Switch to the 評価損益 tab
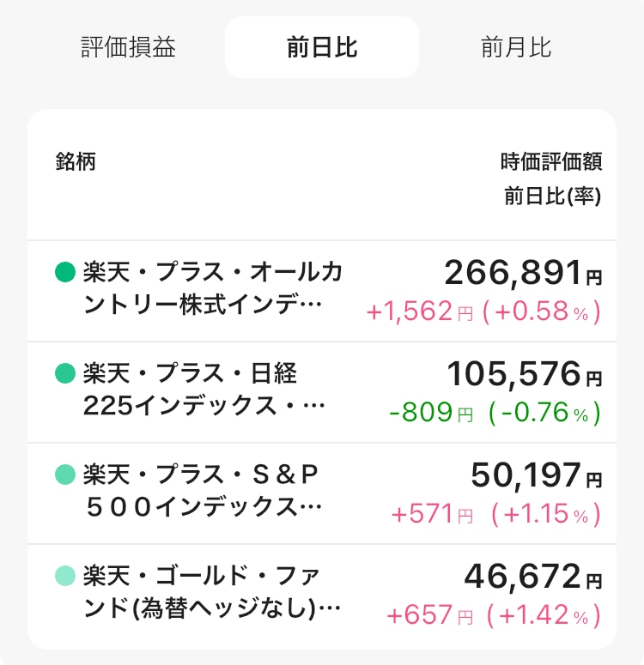 [x=128, y=47]
